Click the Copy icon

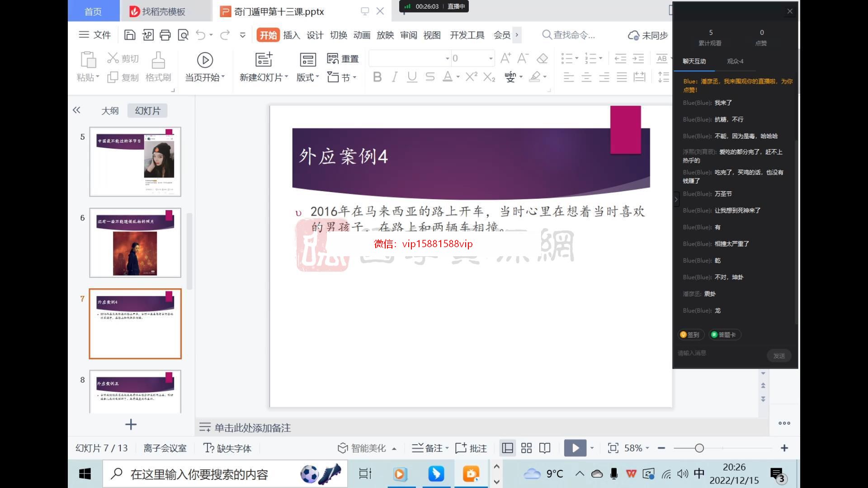pyautogui.click(x=113, y=77)
